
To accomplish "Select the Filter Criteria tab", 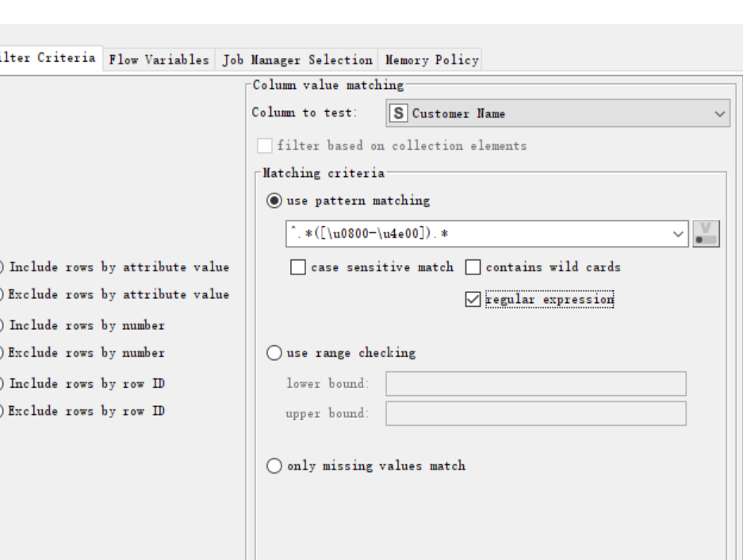I will [49, 59].
